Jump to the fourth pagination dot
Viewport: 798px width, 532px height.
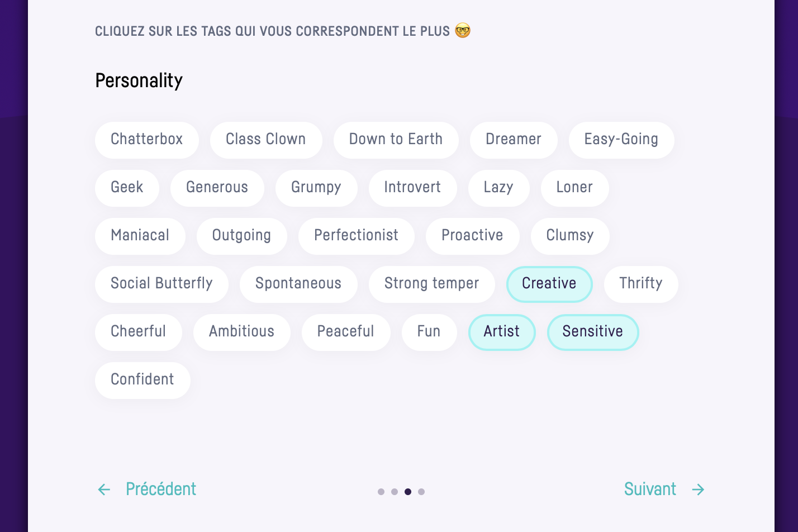click(421, 492)
